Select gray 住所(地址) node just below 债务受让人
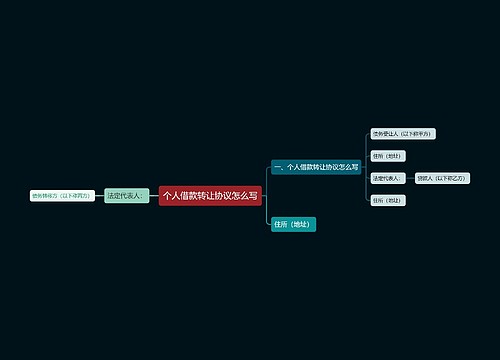Image resolution: width=500 pixels, height=360 pixels. (388, 156)
